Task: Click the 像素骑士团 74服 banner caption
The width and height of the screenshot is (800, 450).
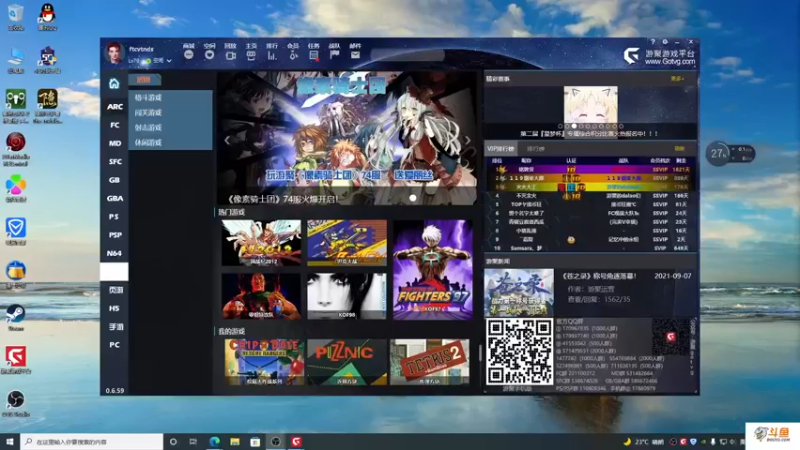Action: click(x=283, y=198)
